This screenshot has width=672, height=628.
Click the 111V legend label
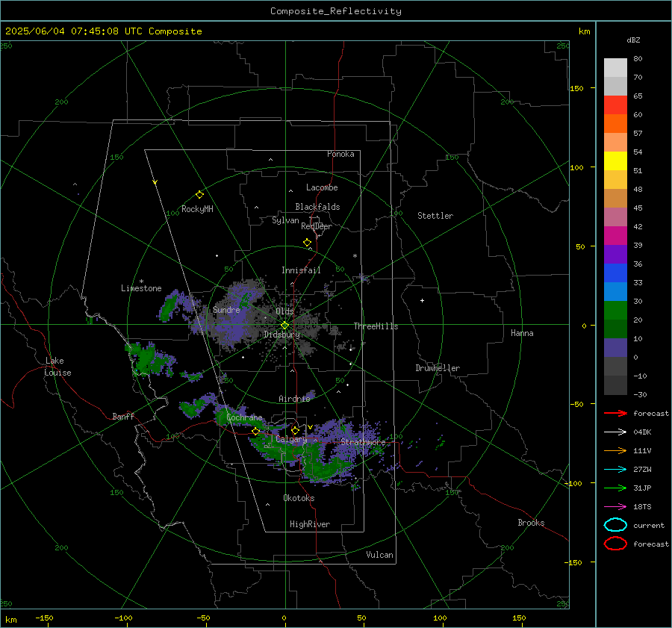(x=642, y=450)
